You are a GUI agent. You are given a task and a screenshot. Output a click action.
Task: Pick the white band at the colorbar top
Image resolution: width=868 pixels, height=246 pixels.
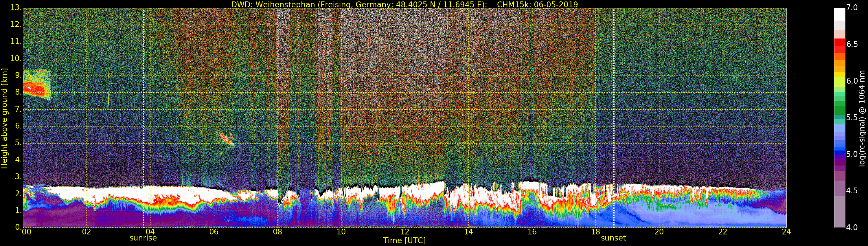point(839,14)
